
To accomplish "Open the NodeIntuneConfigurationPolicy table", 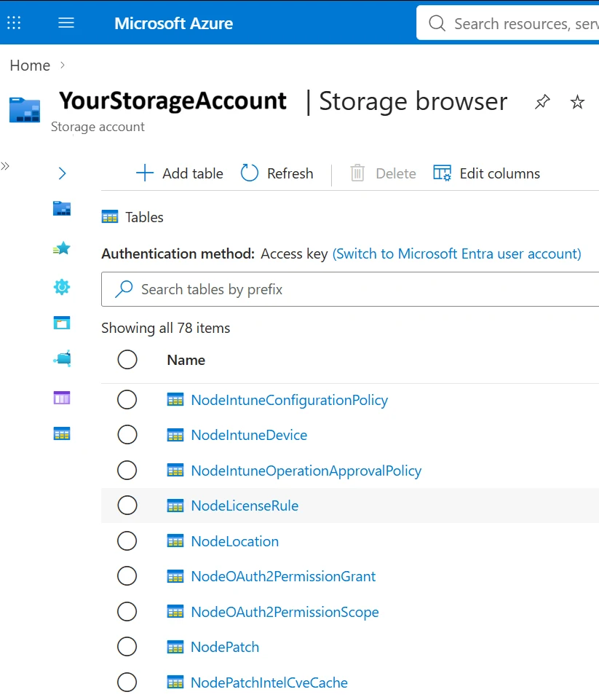I will tap(290, 400).
